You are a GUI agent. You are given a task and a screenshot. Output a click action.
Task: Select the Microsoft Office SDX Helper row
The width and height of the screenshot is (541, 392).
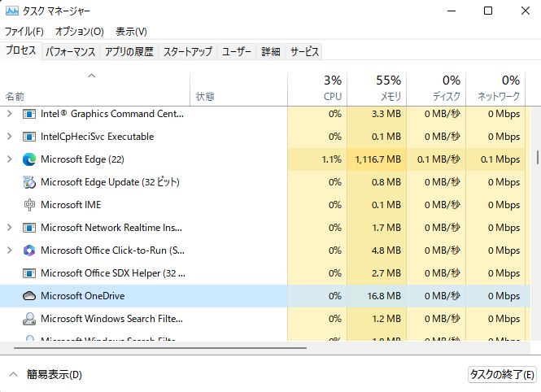coord(112,273)
